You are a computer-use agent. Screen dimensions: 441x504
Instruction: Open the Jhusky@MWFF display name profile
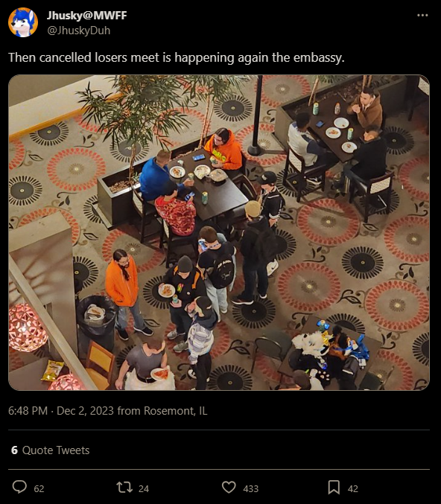[x=87, y=16]
